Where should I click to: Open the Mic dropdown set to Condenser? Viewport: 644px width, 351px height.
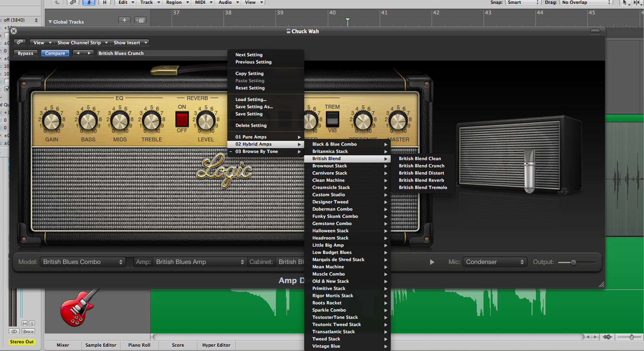494,262
